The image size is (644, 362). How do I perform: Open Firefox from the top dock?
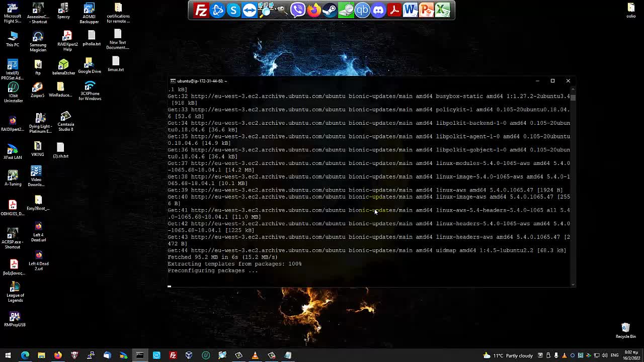[314, 10]
